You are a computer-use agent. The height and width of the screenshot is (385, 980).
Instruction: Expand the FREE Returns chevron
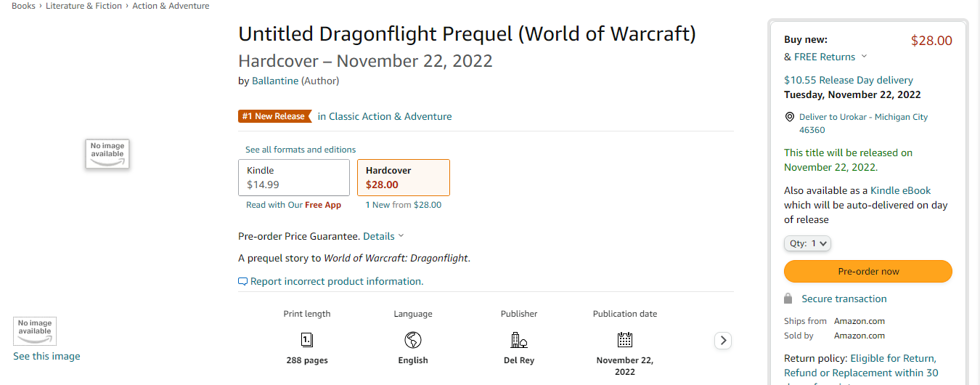point(864,57)
